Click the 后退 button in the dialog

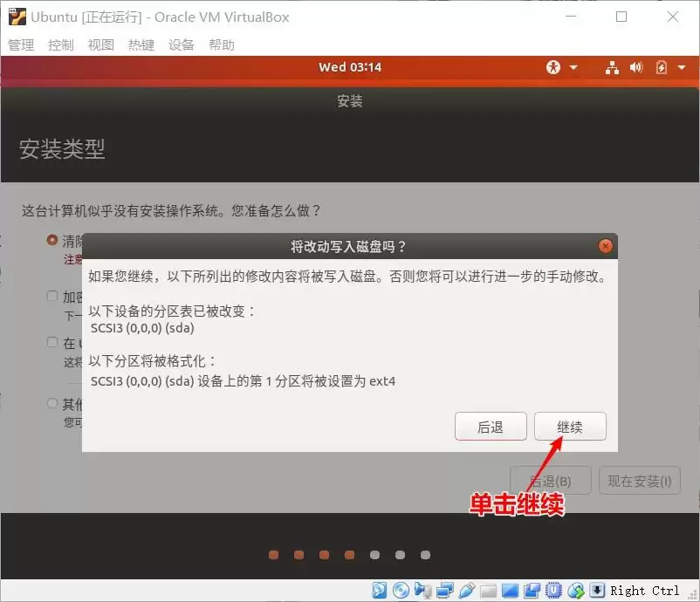click(x=491, y=426)
